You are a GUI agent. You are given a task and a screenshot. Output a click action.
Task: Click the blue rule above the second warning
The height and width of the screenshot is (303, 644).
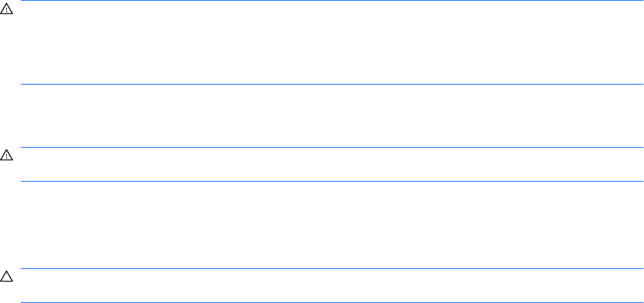(x=331, y=147)
